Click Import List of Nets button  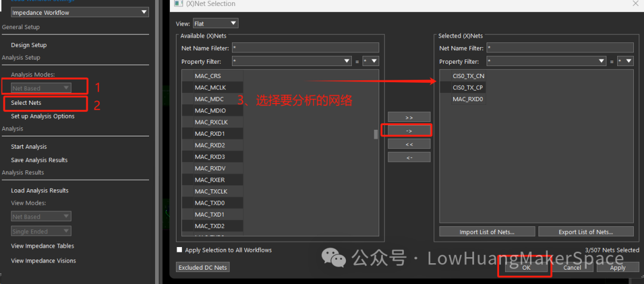coord(487,232)
